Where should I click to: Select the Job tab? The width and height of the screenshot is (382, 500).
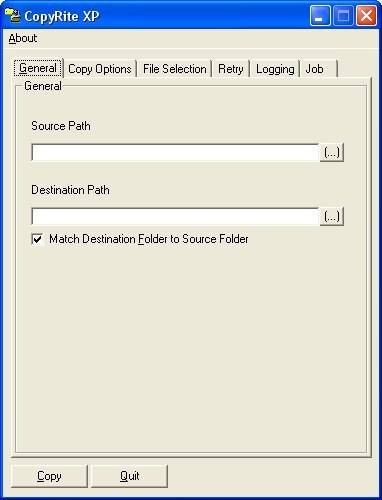coord(319,69)
